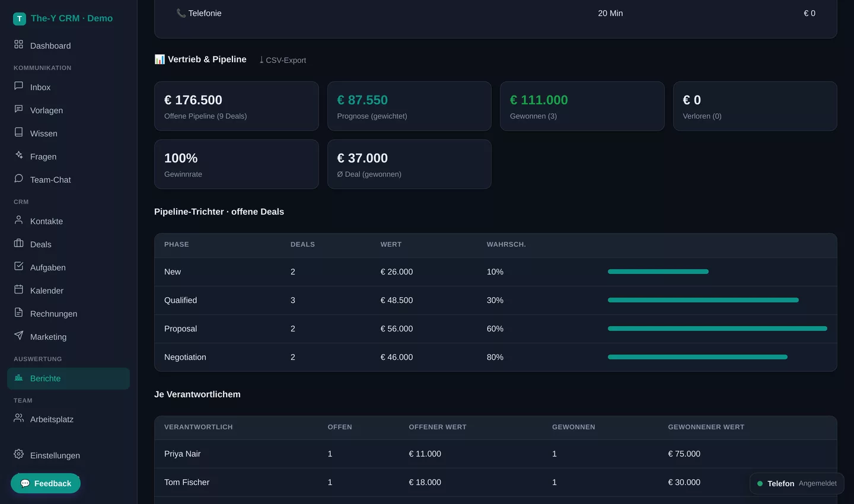This screenshot has width=854, height=504.
Task: Select the Aufgaben checkbox icon
Action: 18,266
